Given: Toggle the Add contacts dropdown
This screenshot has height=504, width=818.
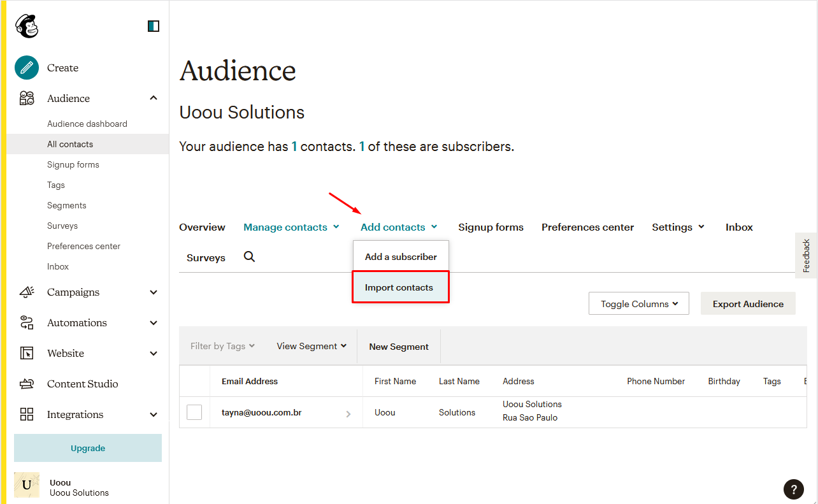Looking at the screenshot, I should [x=399, y=227].
